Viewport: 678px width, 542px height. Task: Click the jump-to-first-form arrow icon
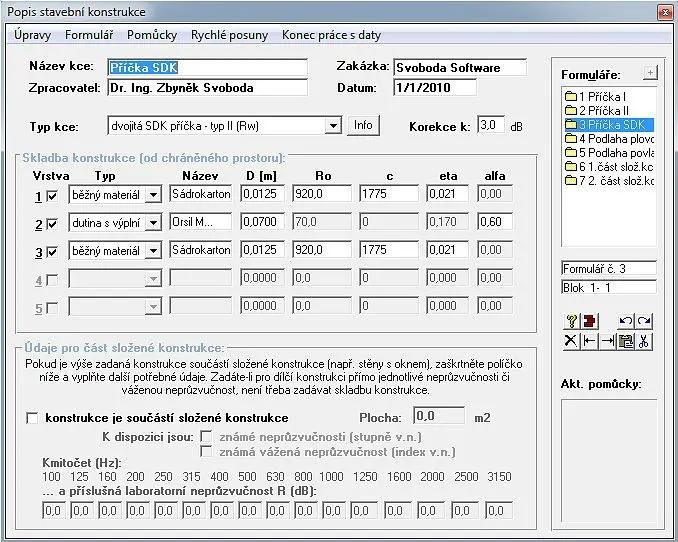tap(588, 341)
